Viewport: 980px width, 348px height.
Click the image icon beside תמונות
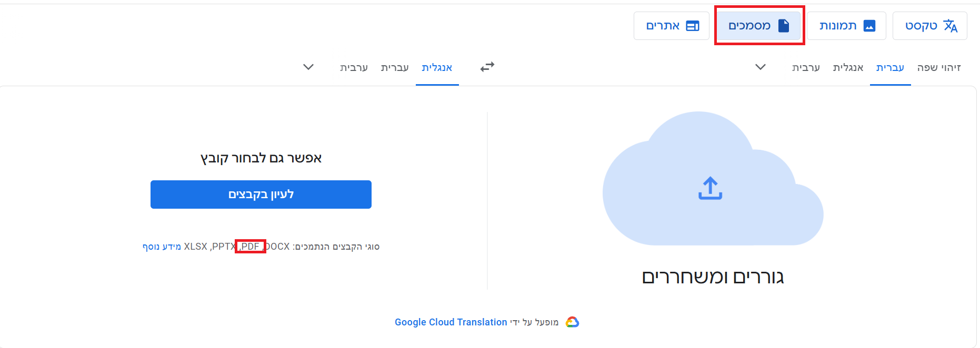click(869, 26)
